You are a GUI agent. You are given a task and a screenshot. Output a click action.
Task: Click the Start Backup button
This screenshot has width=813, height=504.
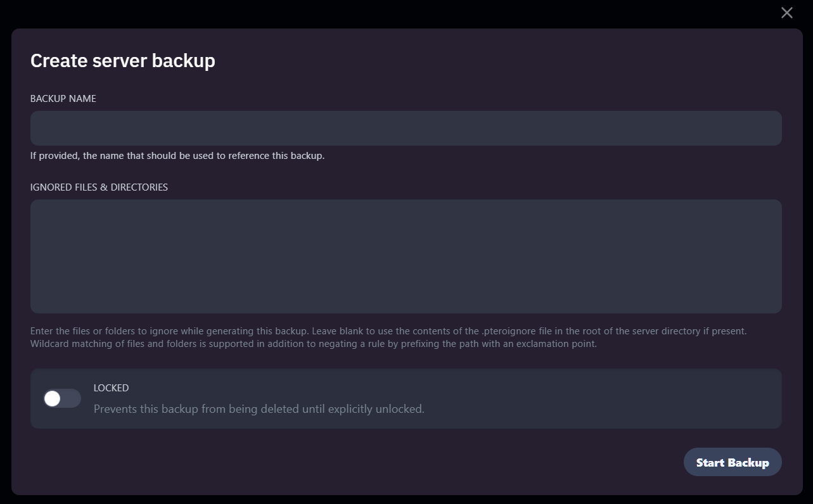pos(732,462)
